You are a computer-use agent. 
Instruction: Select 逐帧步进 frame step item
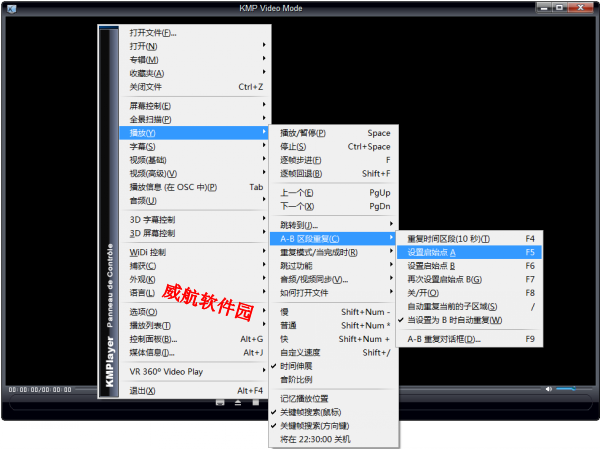click(301, 160)
